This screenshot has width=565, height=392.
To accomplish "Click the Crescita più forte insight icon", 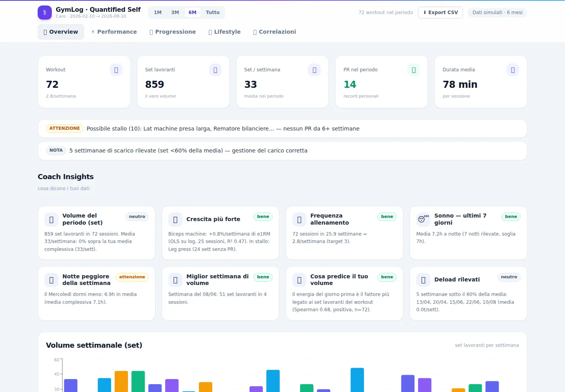I will [175, 220].
